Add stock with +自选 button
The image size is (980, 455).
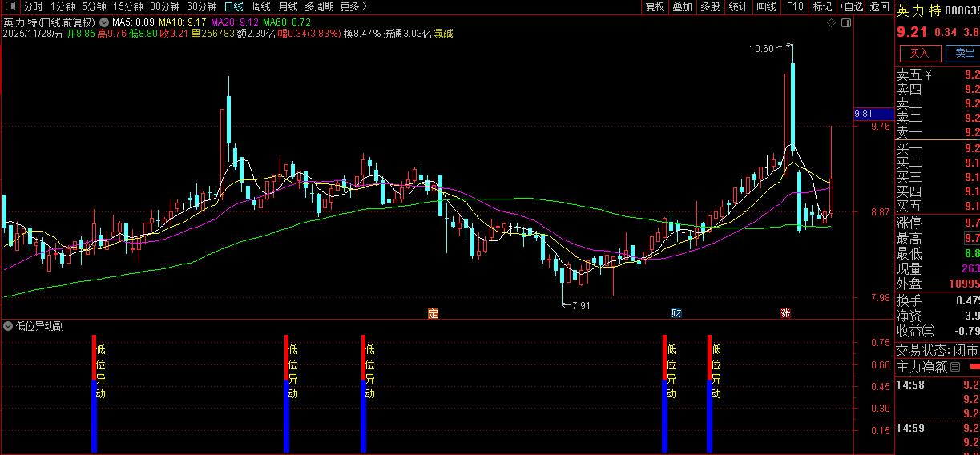click(x=851, y=6)
